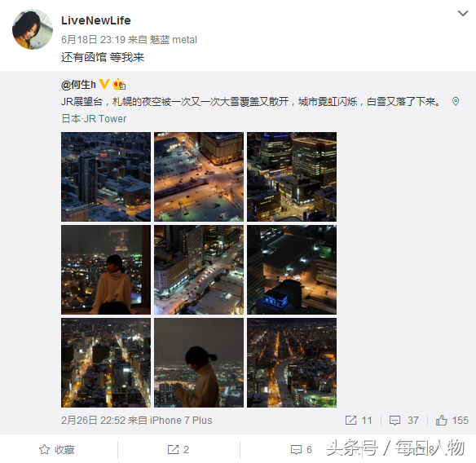Click the bottom repost button showing 2
Image resolution: width=476 pixels, height=463 pixels.
click(x=178, y=450)
